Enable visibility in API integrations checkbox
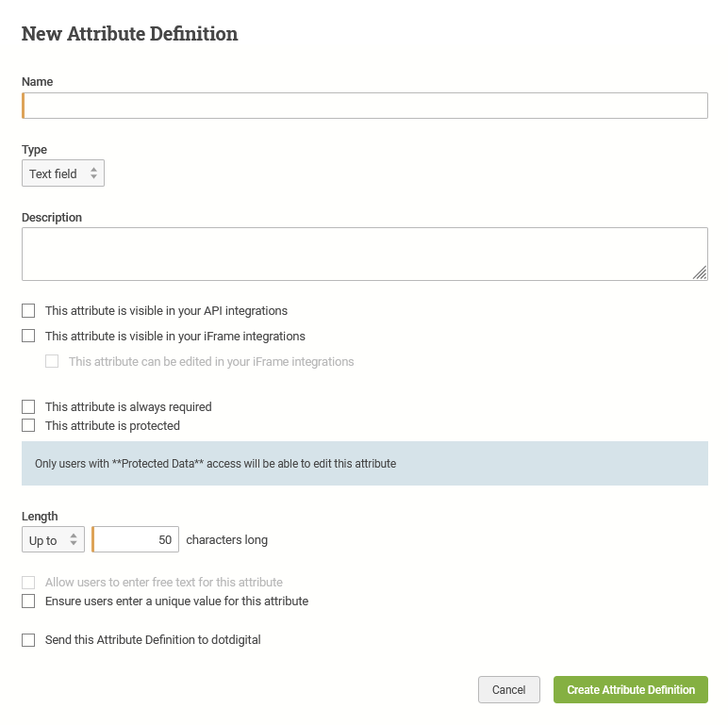The height and width of the screenshot is (725, 728). (x=28, y=310)
